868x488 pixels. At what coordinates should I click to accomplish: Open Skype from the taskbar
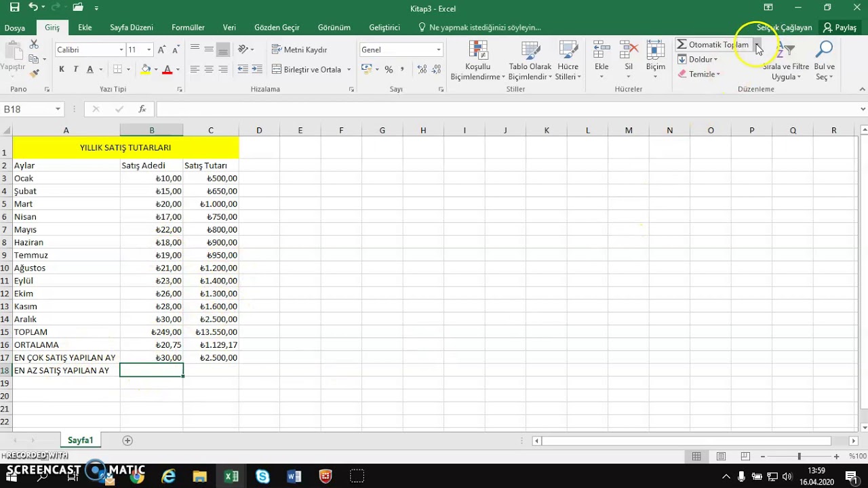pos(263,476)
